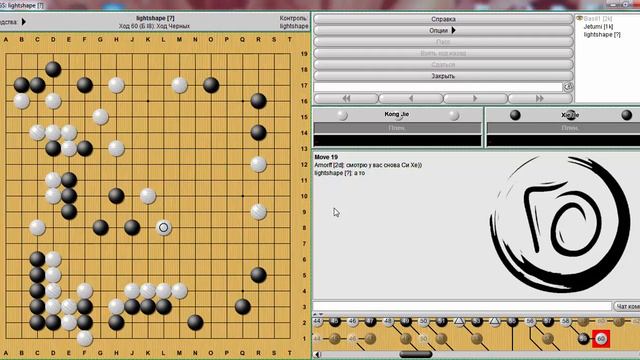The width and height of the screenshot is (640, 360).
Task: Select faded variation node 47 in the lower tree row
Action: click(370, 339)
